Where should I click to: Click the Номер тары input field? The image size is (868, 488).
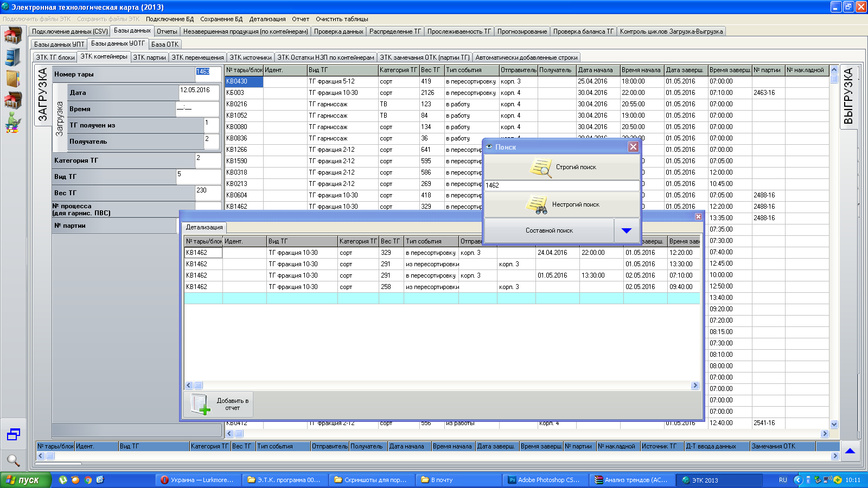point(208,74)
